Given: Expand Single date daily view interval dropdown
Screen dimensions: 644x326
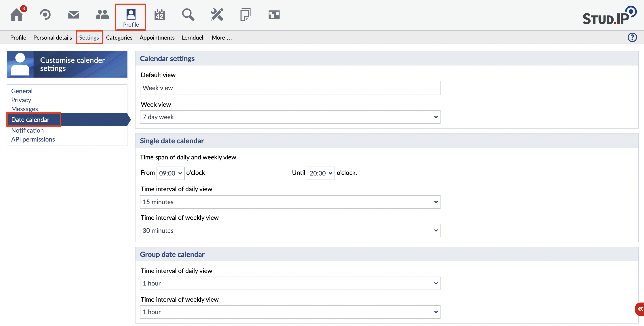Looking at the screenshot, I should tap(290, 202).
